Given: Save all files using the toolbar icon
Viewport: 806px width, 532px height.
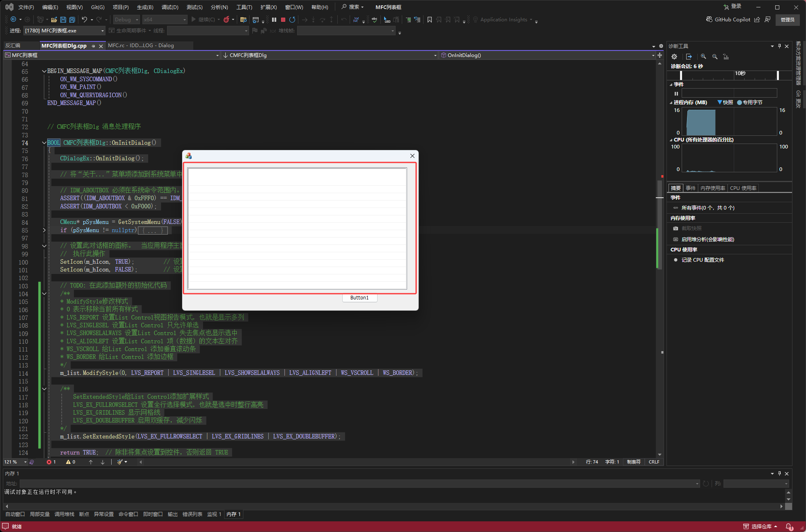Looking at the screenshot, I should click(x=72, y=20).
